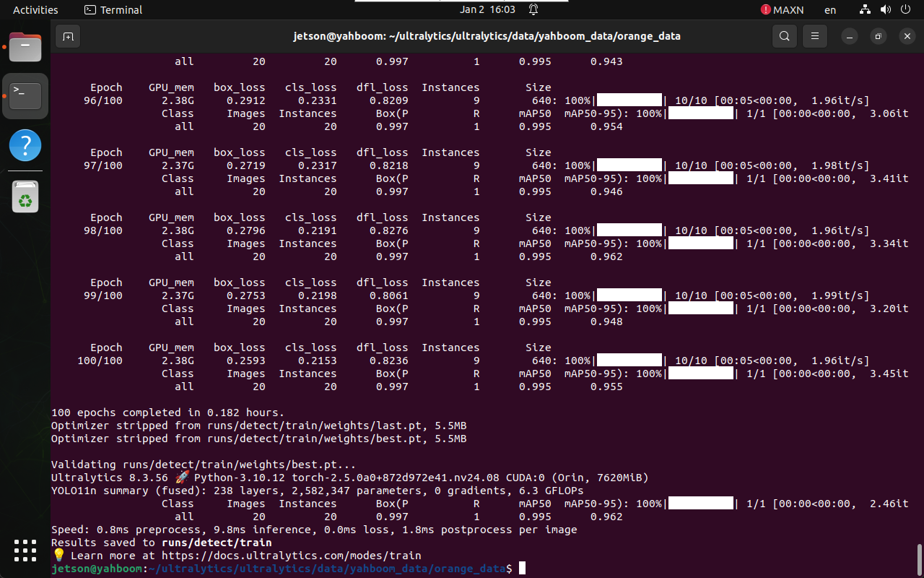Open the terminal hamburger menu
The image size is (924, 578).
click(815, 36)
